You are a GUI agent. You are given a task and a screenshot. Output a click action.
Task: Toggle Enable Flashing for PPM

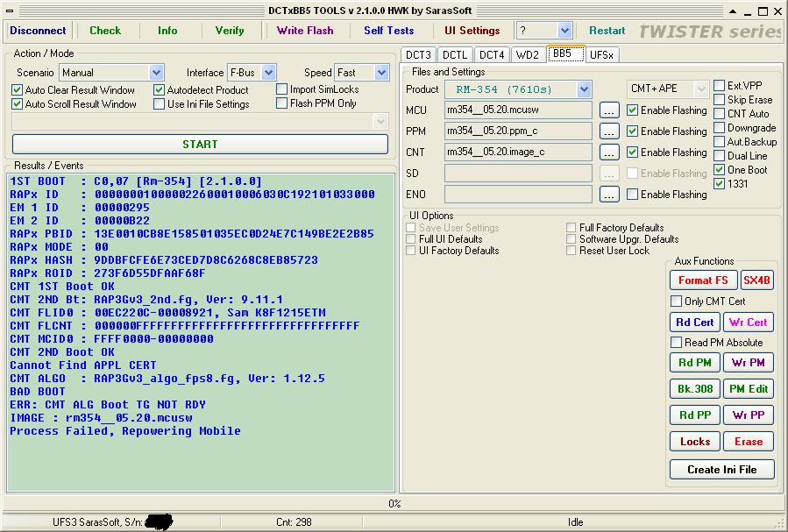633,131
